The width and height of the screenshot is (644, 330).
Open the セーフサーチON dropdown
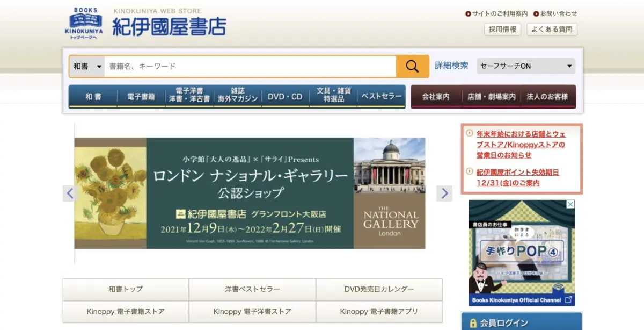(x=525, y=66)
